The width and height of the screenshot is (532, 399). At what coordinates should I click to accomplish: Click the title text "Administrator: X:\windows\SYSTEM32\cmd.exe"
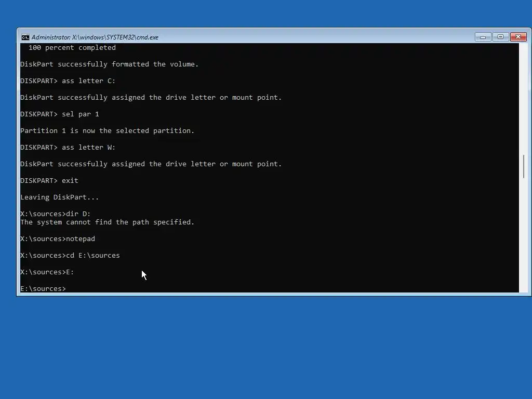click(95, 37)
